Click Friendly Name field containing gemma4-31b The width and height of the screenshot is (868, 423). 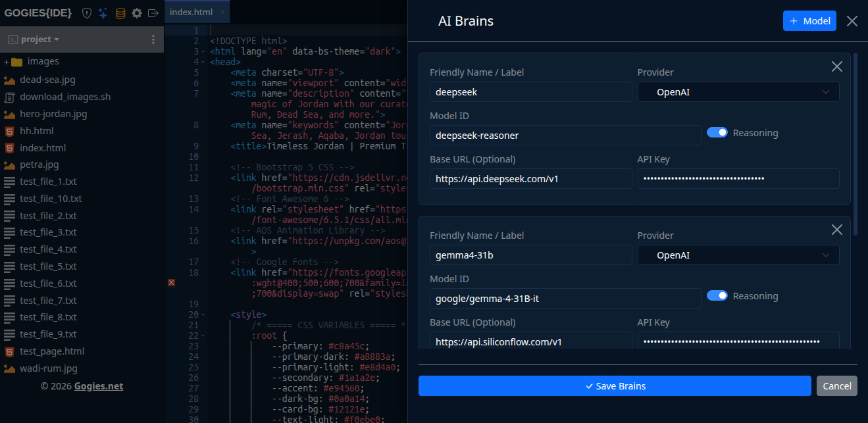531,255
